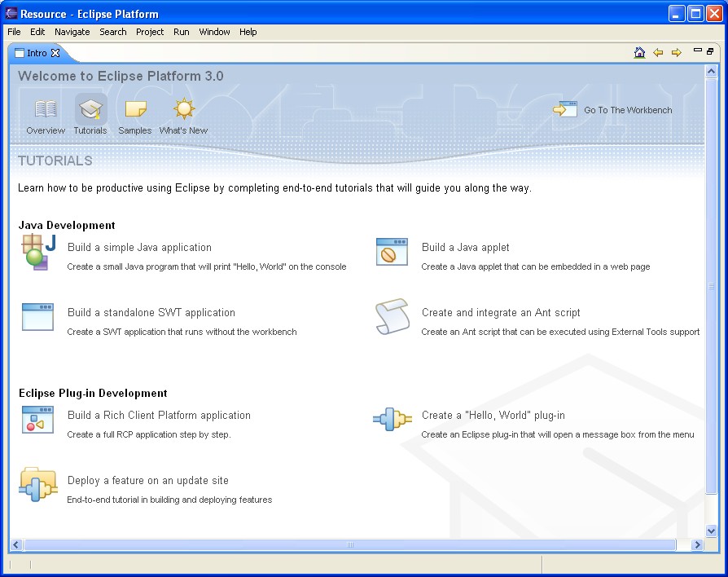Click the Home icon in Intro toolbar

(x=639, y=52)
